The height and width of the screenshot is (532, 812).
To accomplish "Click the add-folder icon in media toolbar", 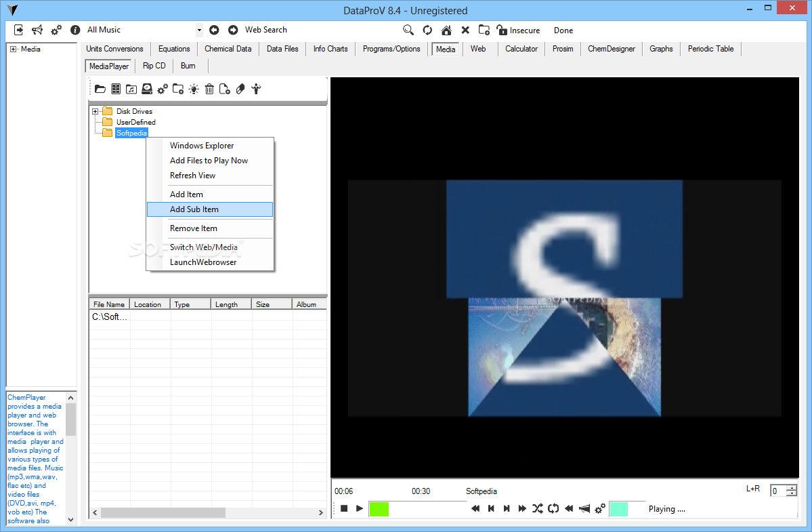I will pos(178,89).
